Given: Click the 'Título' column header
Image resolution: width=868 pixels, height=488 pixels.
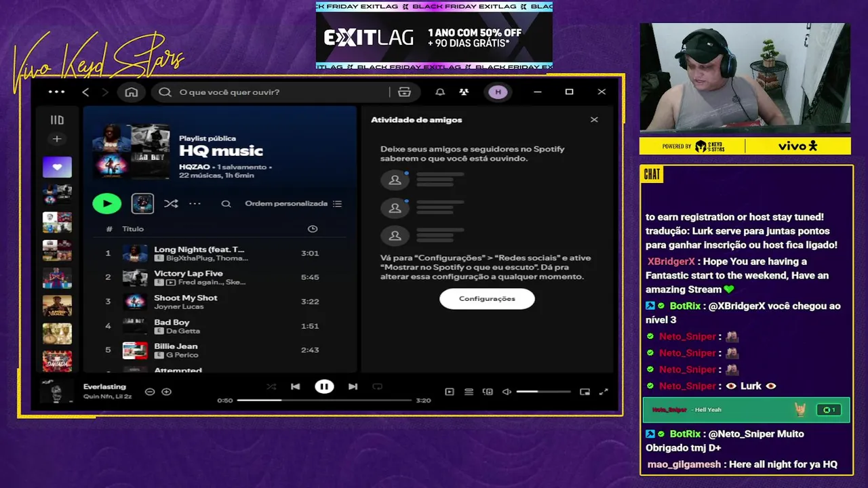Looking at the screenshot, I should coord(133,229).
